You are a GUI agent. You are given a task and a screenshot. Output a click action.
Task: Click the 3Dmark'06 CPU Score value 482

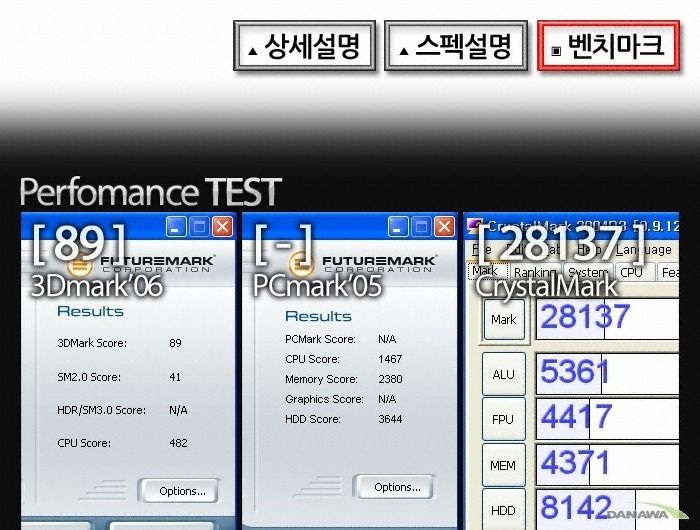(179, 443)
